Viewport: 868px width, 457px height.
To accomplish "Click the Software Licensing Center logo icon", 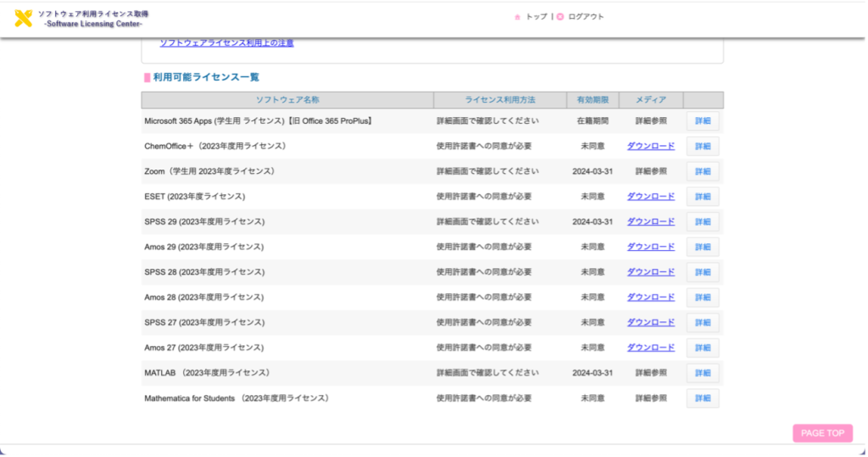I will click(23, 19).
